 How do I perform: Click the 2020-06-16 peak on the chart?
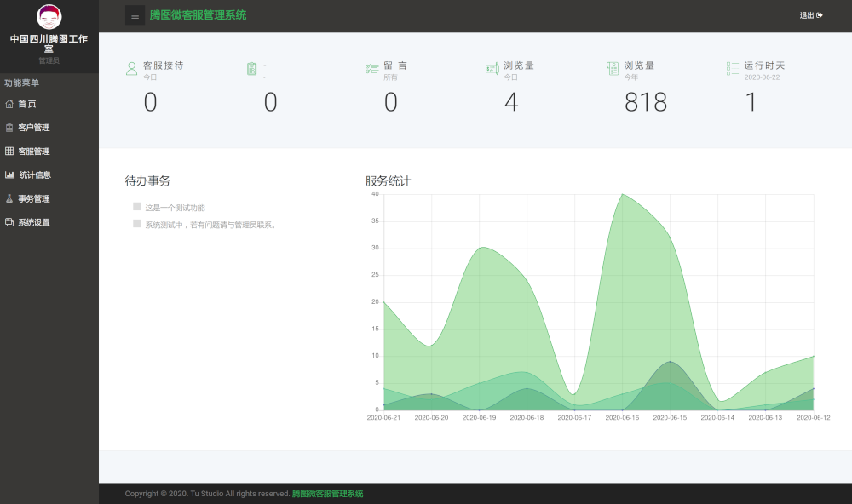coord(623,195)
